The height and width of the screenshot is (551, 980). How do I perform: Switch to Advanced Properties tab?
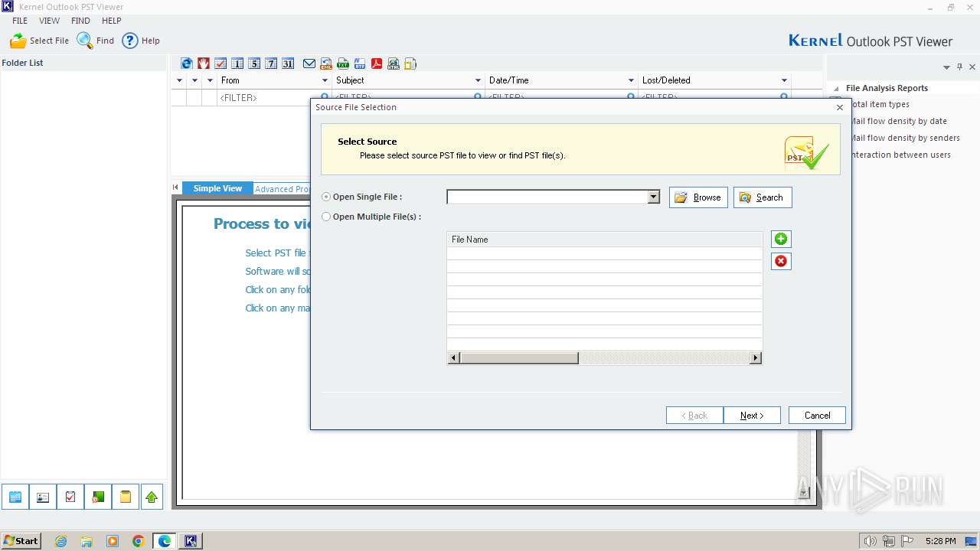tap(282, 189)
